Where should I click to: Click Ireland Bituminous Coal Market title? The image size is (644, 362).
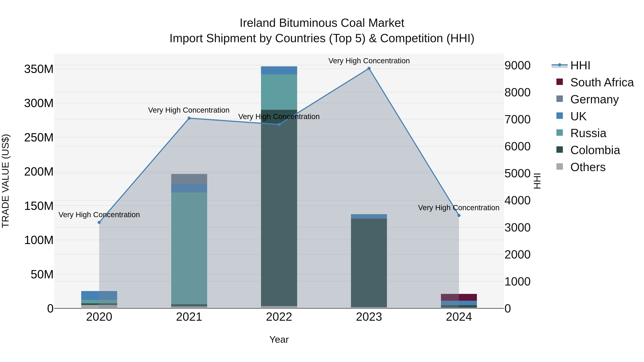322,23
